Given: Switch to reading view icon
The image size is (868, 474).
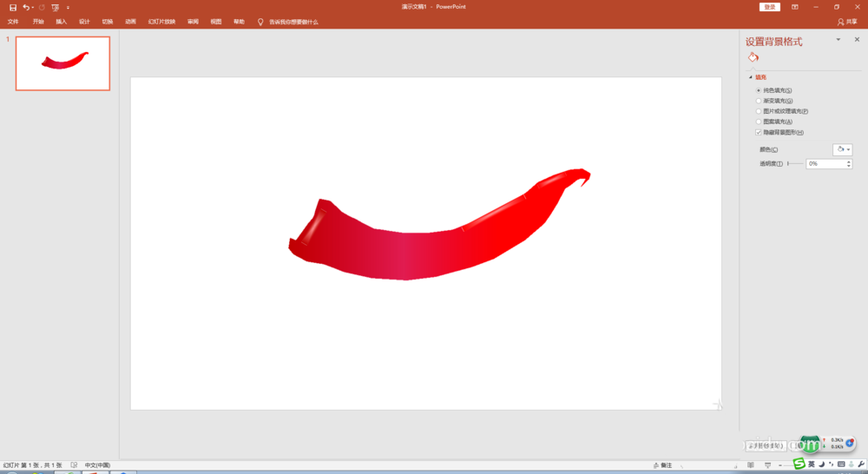Looking at the screenshot, I should [751, 465].
